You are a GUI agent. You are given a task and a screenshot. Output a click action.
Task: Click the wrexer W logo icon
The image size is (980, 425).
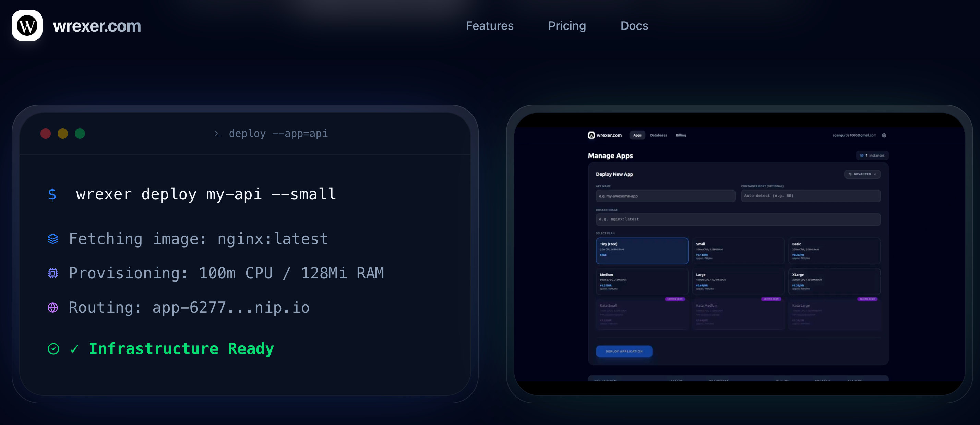click(x=27, y=25)
